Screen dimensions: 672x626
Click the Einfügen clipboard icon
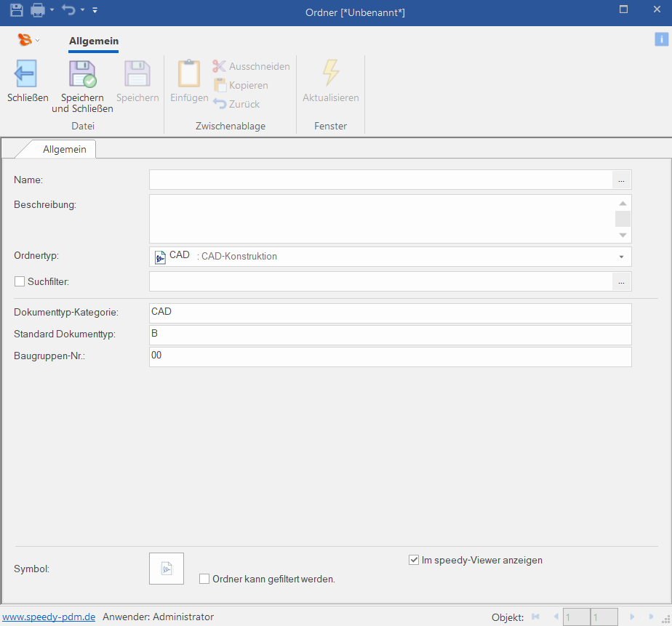tap(189, 74)
